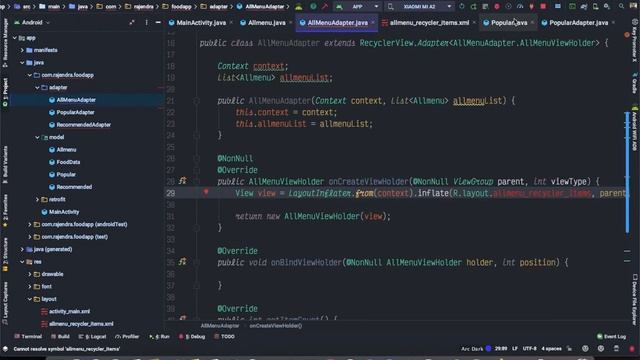The image size is (640, 360).
Task: Click the editor vertical scrollbar
Action: pyautogui.click(x=627, y=172)
